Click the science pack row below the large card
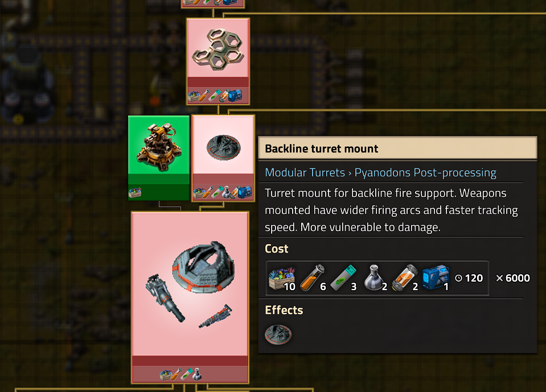The width and height of the screenshot is (546, 392). point(180,374)
